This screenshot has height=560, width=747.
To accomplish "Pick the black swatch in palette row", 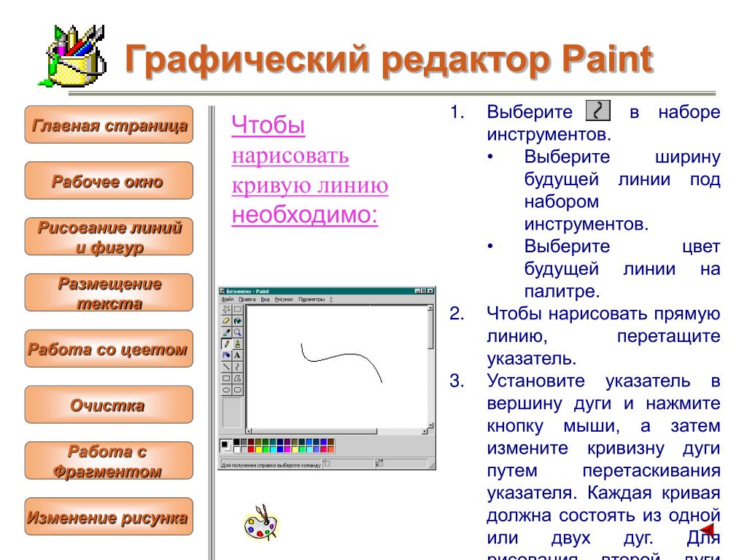I will (x=237, y=442).
